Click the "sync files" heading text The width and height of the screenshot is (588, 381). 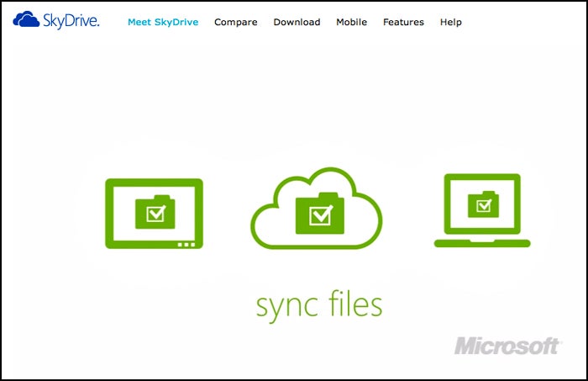click(x=319, y=305)
